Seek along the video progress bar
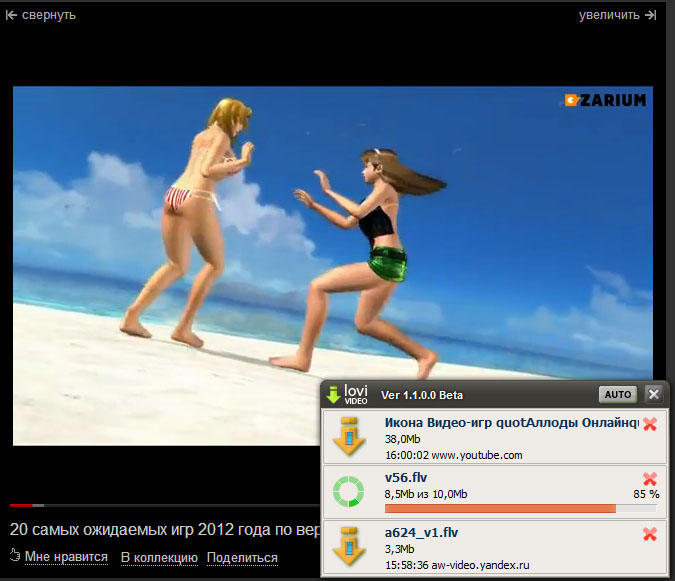This screenshot has height=581, width=675. (165, 505)
